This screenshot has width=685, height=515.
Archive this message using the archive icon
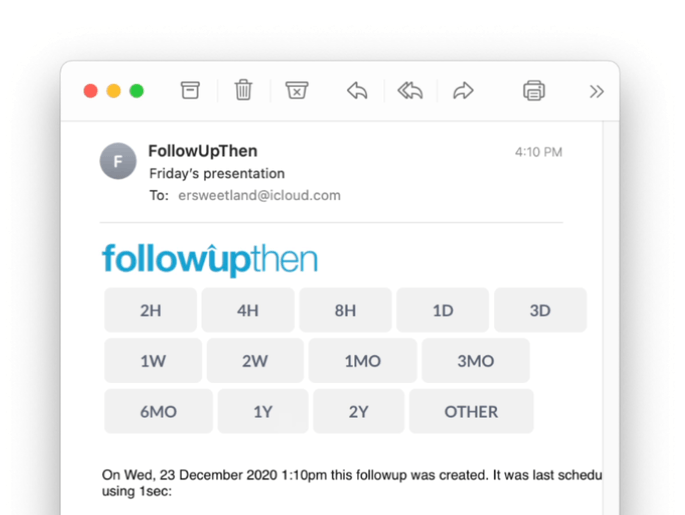click(x=190, y=90)
